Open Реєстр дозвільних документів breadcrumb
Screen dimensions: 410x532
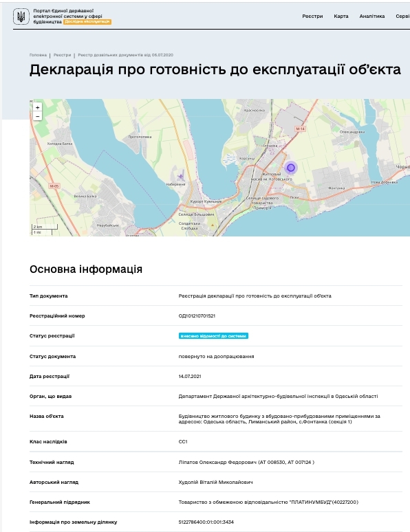point(125,55)
